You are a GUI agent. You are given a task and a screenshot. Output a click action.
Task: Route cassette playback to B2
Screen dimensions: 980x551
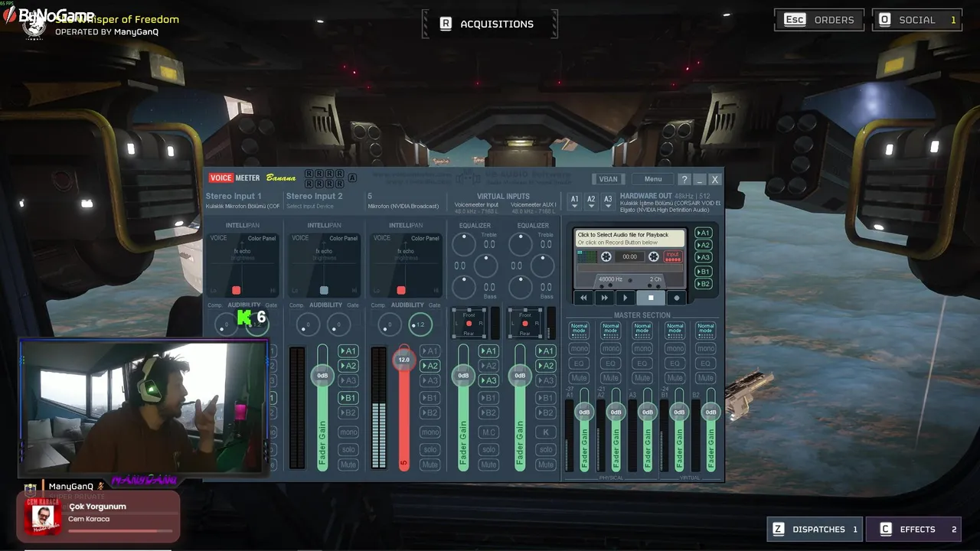tap(703, 284)
